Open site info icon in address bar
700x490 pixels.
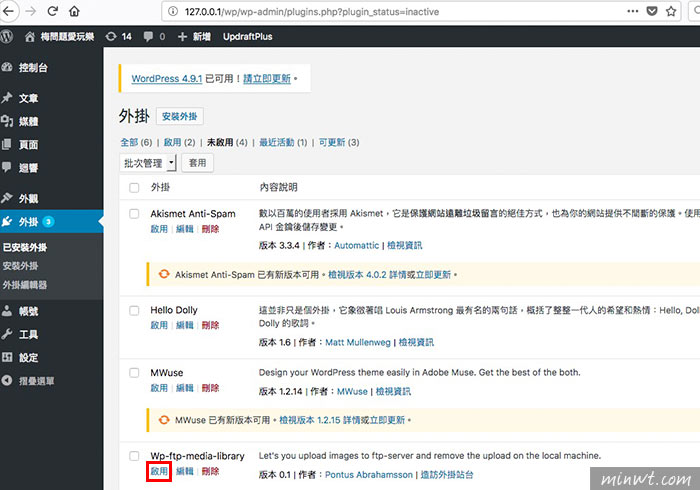173,12
